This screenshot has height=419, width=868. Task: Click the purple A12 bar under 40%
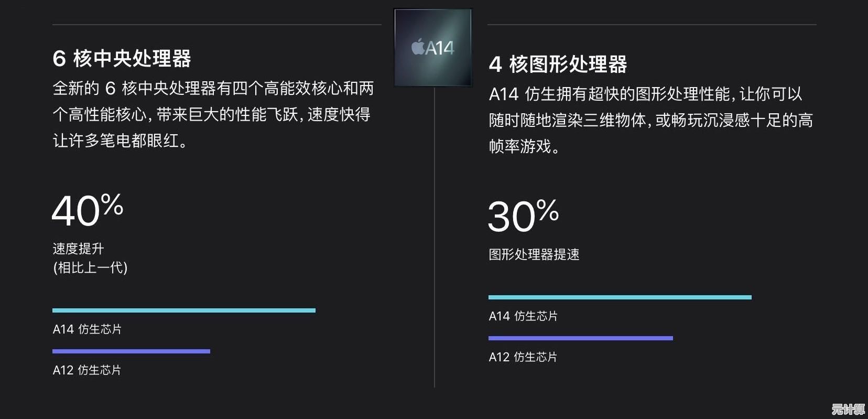click(131, 351)
